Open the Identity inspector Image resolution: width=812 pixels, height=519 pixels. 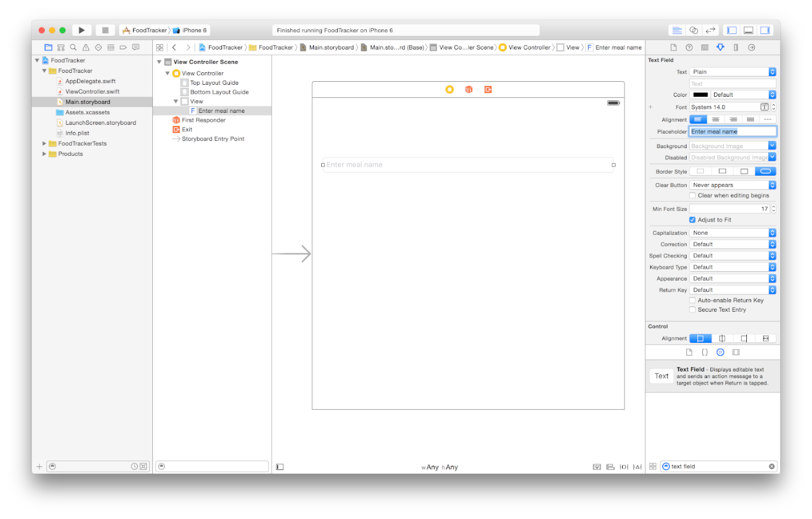click(705, 47)
